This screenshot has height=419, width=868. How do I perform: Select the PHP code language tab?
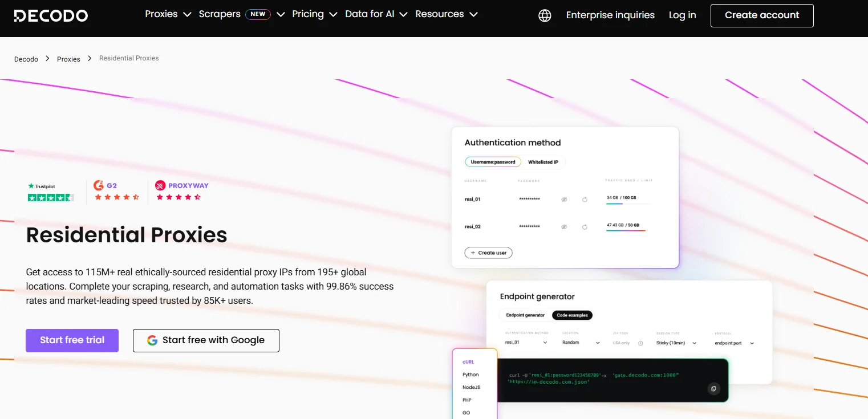click(467, 400)
